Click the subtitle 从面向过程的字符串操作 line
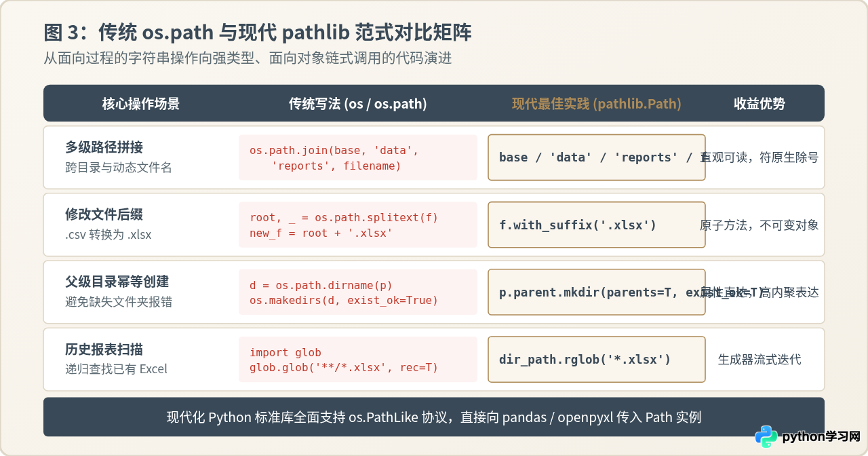 (x=248, y=58)
